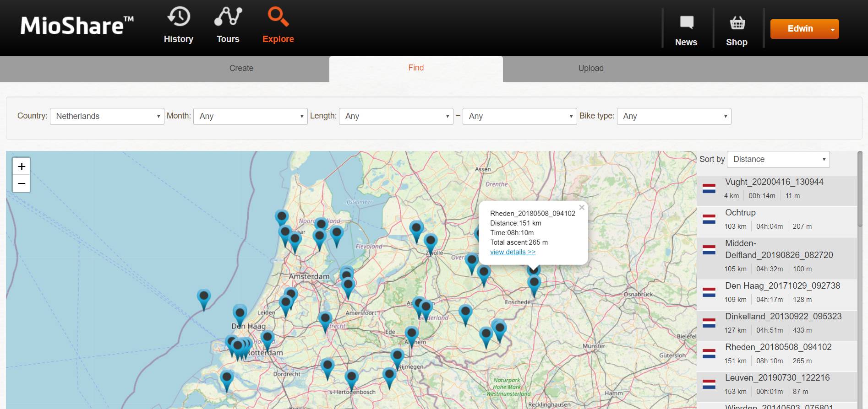The height and width of the screenshot is (409, 868).
Task: Zoom in on the map
Action: pyautogui.click(x=22, y=167)
